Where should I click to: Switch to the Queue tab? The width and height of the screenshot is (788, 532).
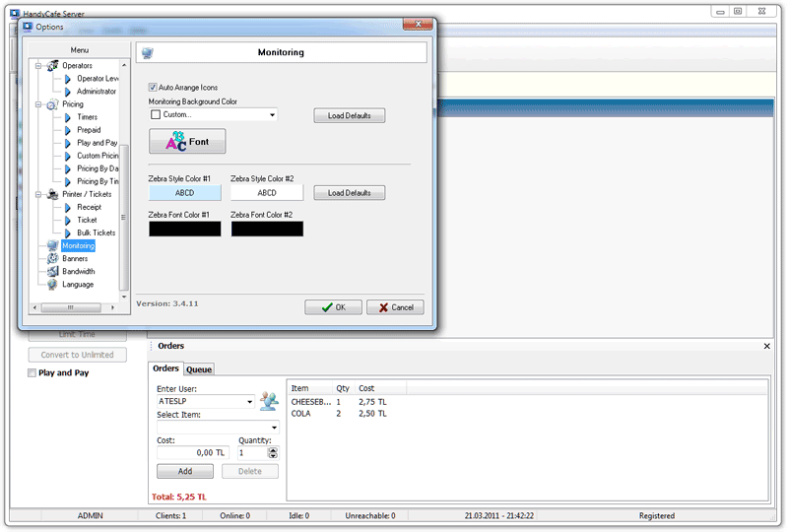point(199,369)
